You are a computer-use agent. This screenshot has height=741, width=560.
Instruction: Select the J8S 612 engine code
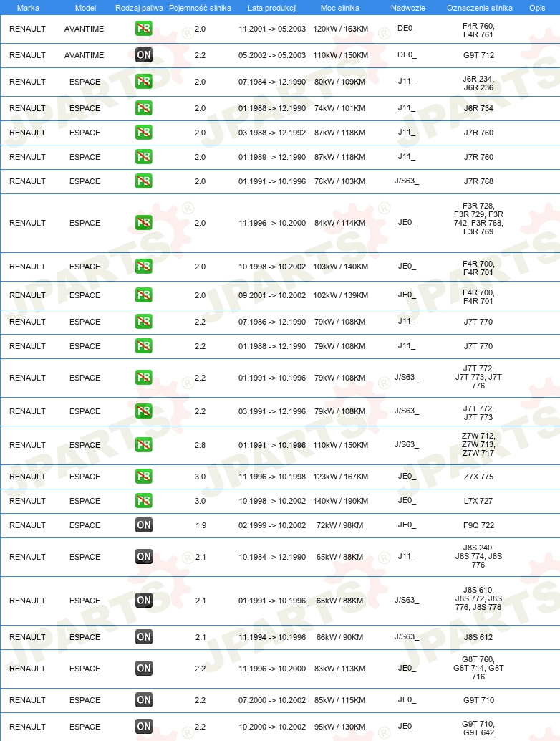(478, 637)
